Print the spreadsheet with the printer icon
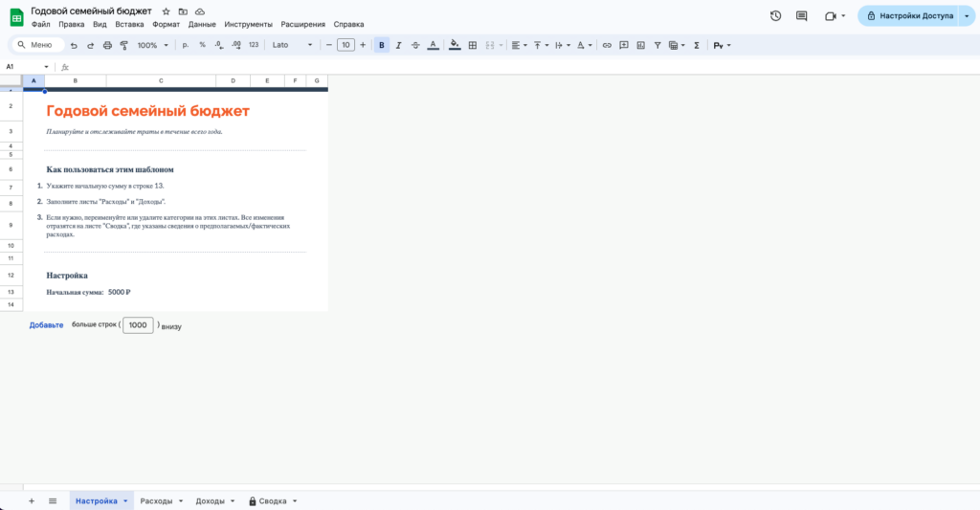980x510 pixels. [x=107, y=45]
